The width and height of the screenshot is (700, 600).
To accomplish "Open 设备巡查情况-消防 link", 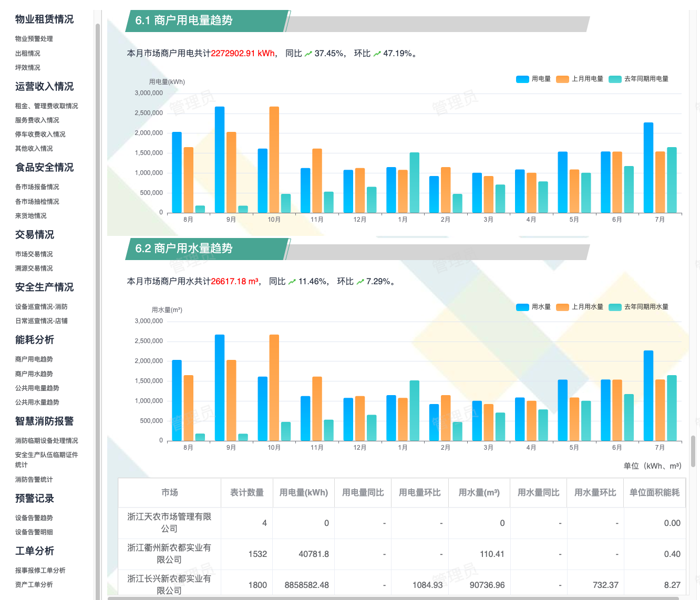I will pos(42,307).
